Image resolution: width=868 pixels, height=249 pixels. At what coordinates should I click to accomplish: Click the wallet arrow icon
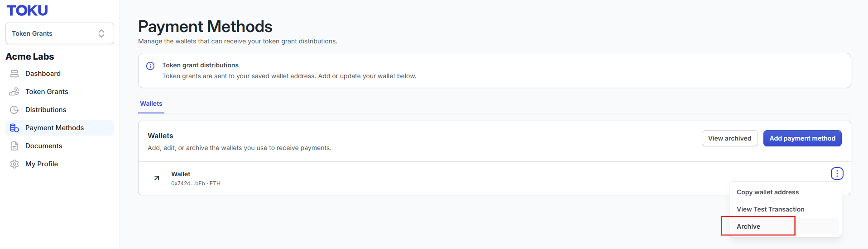(x=157, y=178)
